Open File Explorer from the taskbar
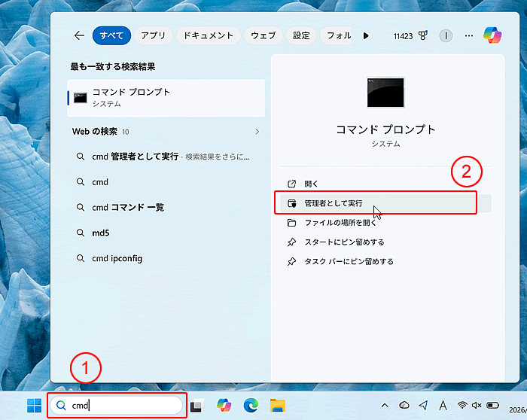Viewport: 527px width, 420px height. tap(278, 406)
